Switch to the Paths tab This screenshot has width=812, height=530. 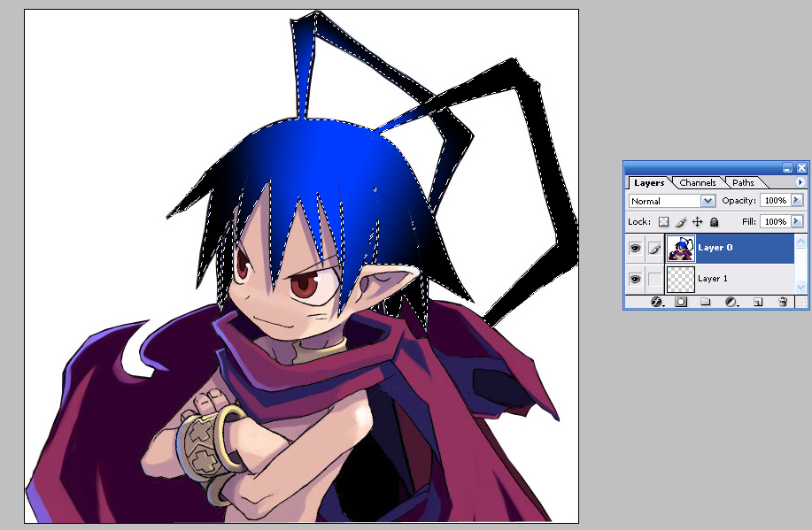[x=743, y=183]
